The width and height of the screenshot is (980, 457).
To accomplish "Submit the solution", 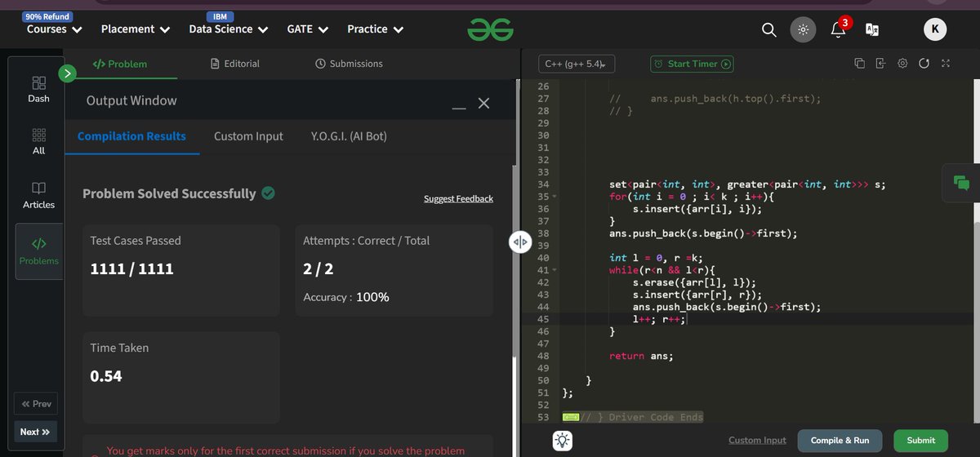I will (x=921, y=440).
